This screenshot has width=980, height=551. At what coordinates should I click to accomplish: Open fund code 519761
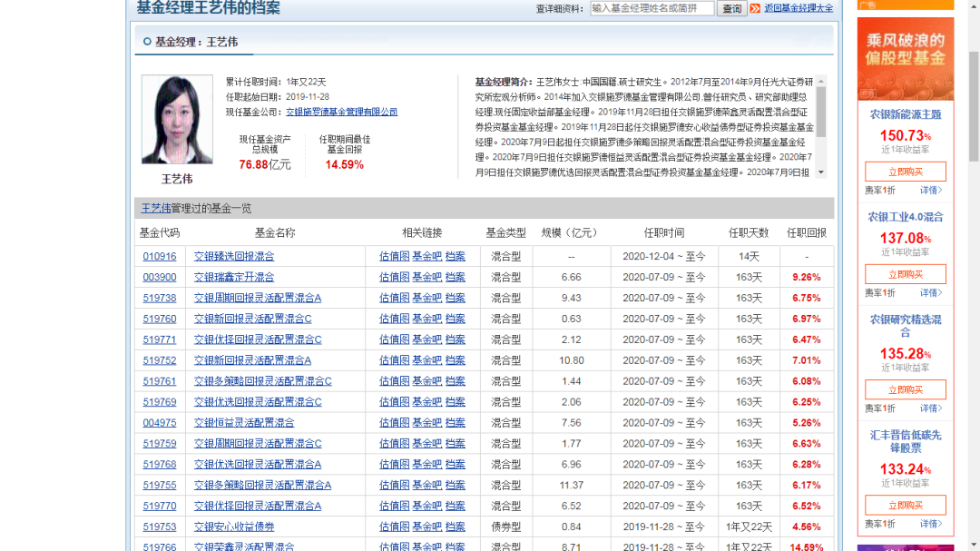coord(160,381)
